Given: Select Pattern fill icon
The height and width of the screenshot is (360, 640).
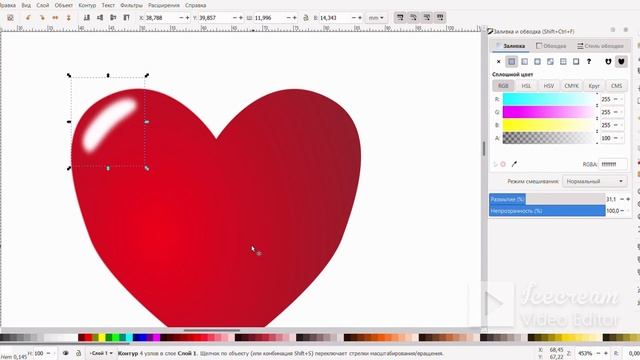Looking at the screenshot, I should point(563,62).
